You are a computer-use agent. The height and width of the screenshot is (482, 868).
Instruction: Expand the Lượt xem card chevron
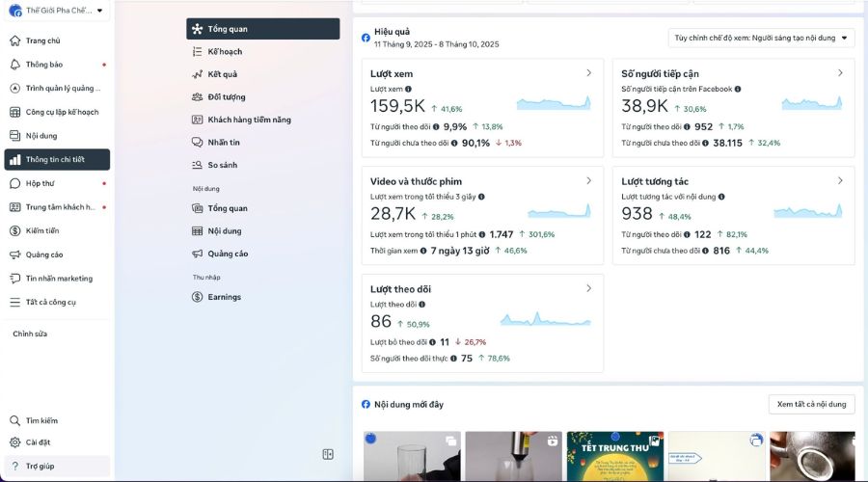tap(588, 73)
